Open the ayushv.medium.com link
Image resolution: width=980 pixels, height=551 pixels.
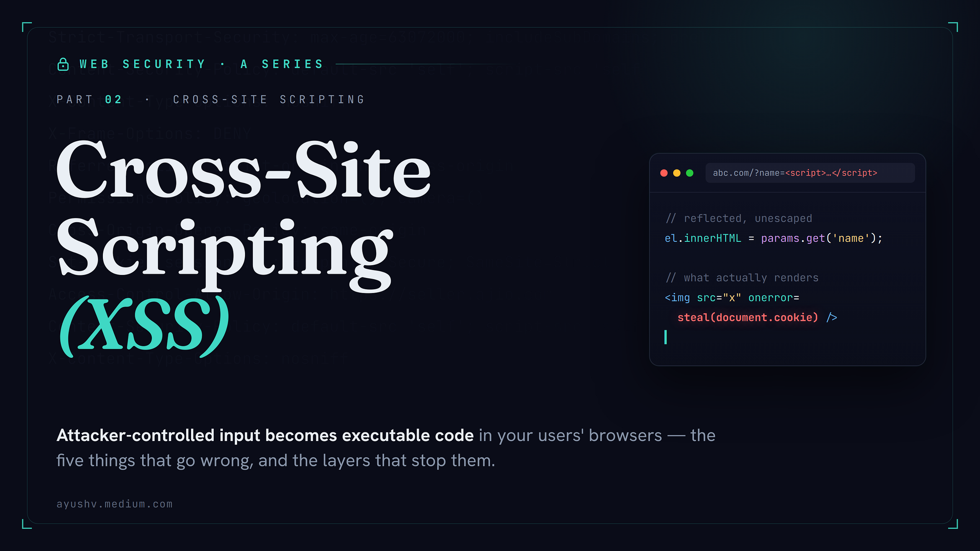[x=115, y=504]
